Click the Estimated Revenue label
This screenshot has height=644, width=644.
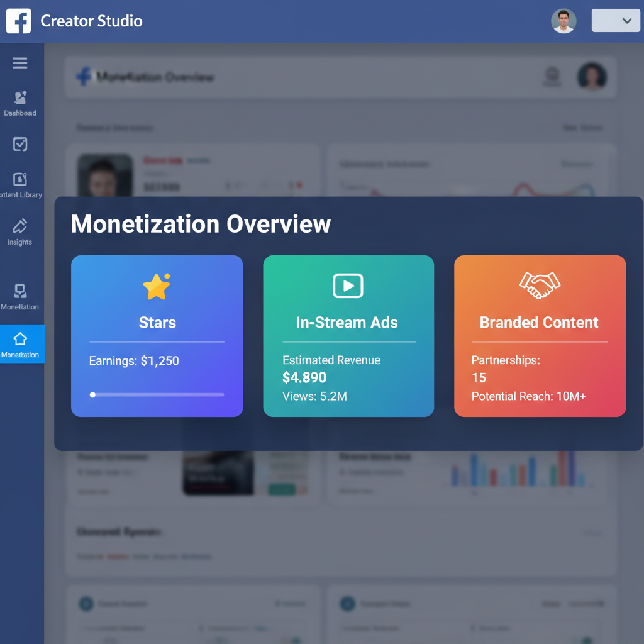pyautogui.click(x=331, y=360)
